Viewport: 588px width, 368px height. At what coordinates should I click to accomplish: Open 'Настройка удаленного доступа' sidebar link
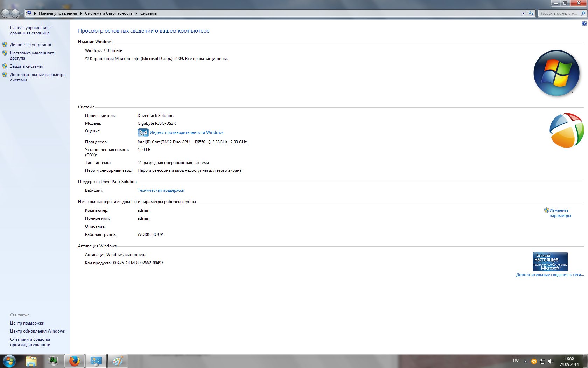pyautogui.click(x=32, y=55)
